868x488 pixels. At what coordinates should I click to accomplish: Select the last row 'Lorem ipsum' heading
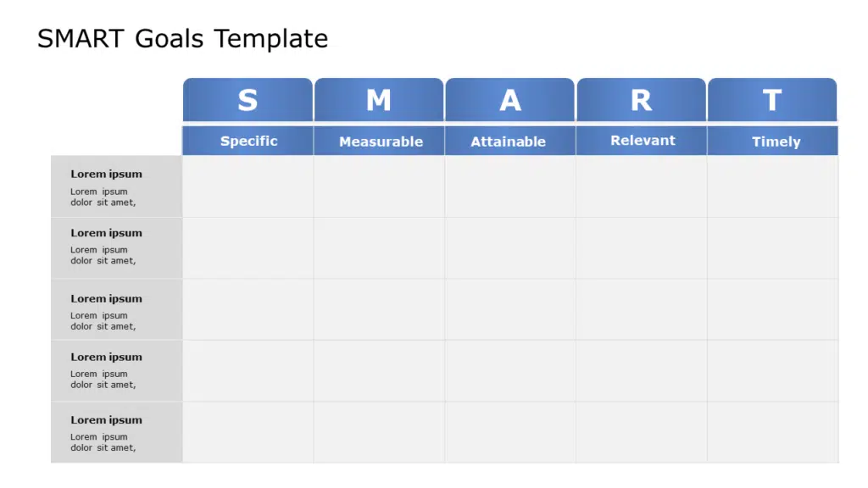point(106,420)
